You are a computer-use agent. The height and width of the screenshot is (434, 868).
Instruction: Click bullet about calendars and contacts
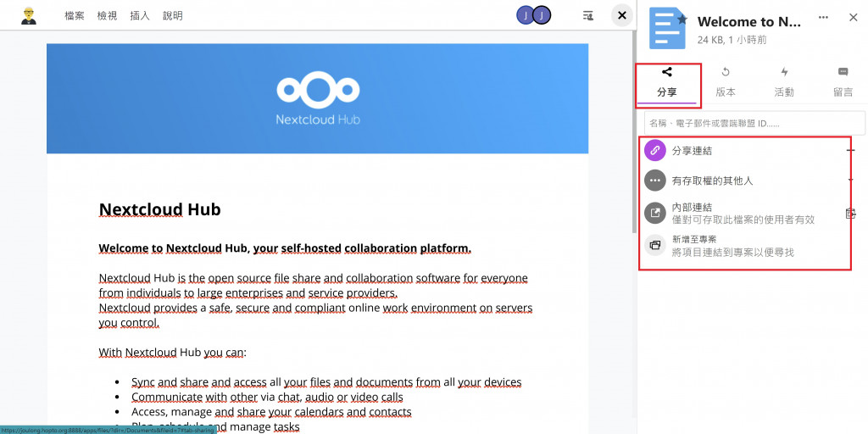tap(271, 412)
